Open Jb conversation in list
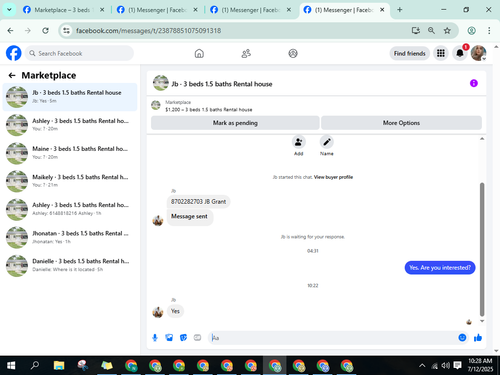 point(70,97)
